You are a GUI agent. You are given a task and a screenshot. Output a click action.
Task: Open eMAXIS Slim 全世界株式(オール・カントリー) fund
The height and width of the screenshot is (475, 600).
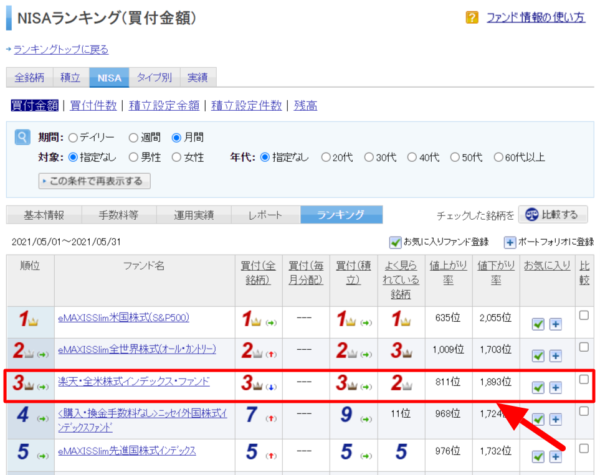point(137,349)
